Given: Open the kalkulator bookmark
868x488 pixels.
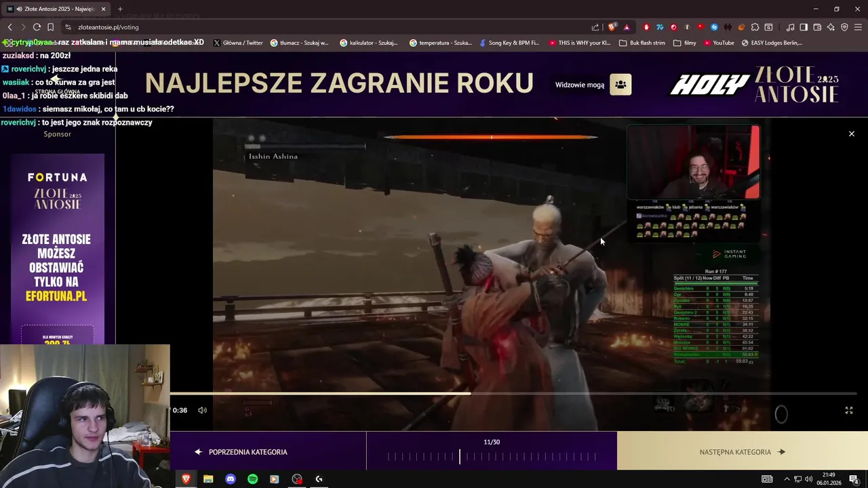Looking at the screenshot, I should [368, 43].
